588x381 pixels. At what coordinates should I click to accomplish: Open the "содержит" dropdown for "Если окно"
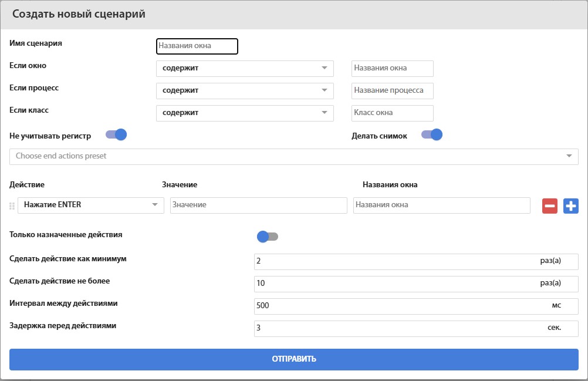click(244, 68)
